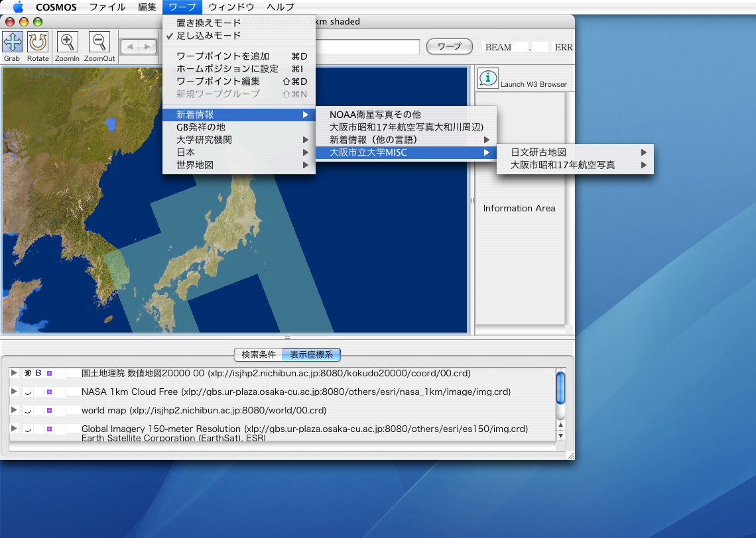756x538 pixels.
Task: Select highlighted 新着情報 menu entry
Action: [x=239, y=115]
